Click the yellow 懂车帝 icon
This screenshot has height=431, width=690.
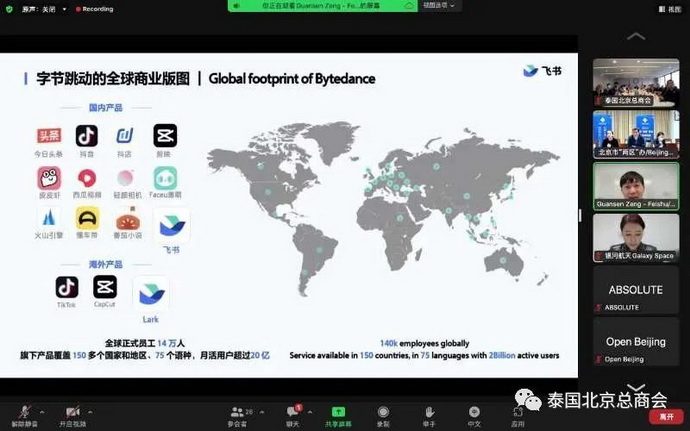87,218
